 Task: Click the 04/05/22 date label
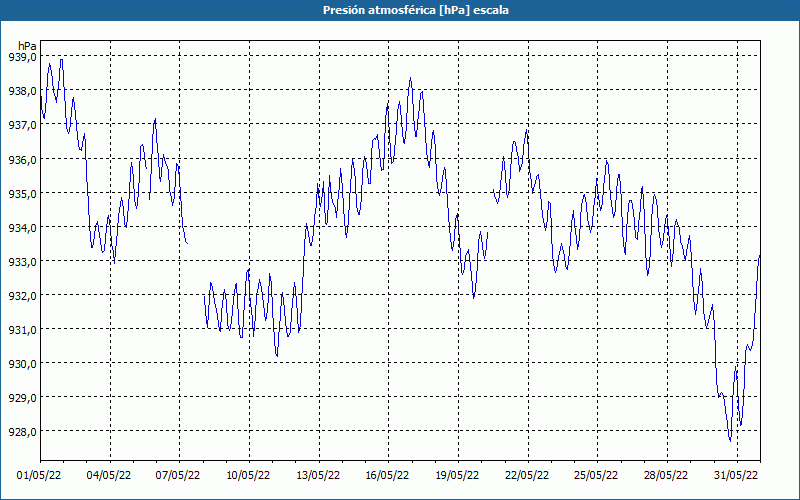coord(109,475)
